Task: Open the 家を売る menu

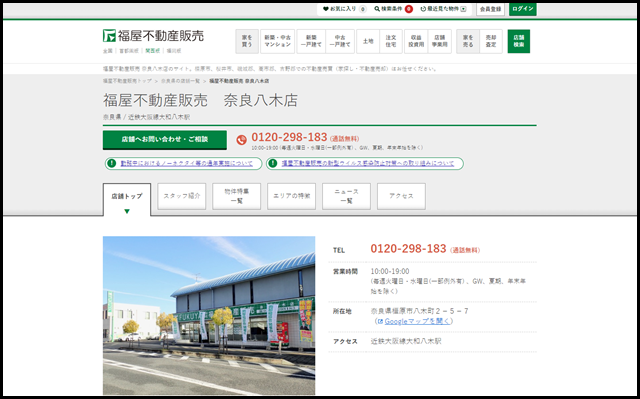Action: [x=468, y=41]
